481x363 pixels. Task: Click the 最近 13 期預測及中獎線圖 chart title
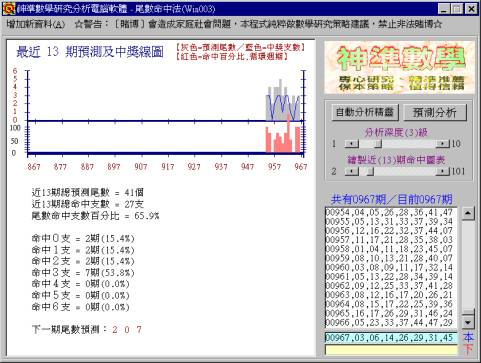click(90, 52)
